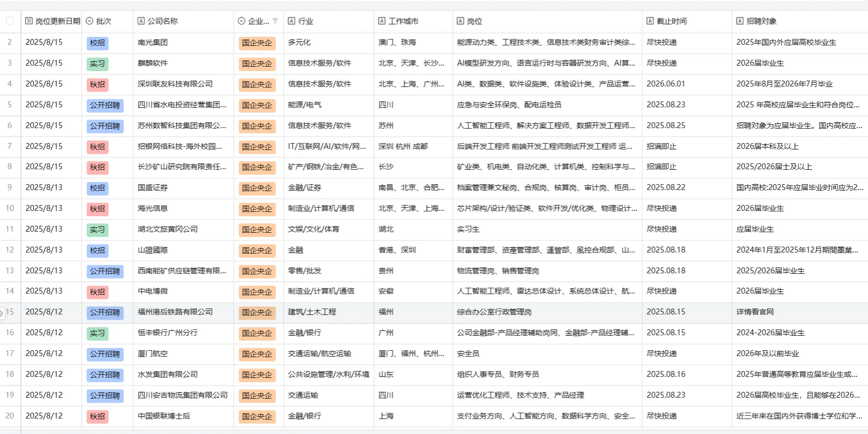Click the deadline cell 2025.08.22
Viewport: 868px width, 434px height.
coord(687,188)
